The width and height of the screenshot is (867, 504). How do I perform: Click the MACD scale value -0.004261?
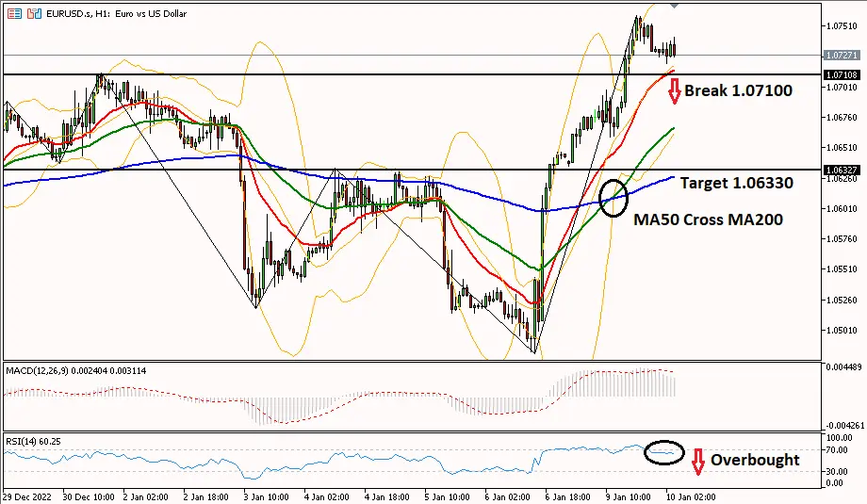click(843, 426)
